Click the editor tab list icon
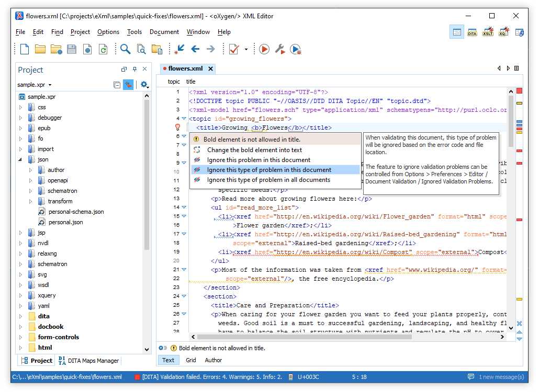Image resolution: width=539 pixels, height=392 pixels. click(516, 68)
